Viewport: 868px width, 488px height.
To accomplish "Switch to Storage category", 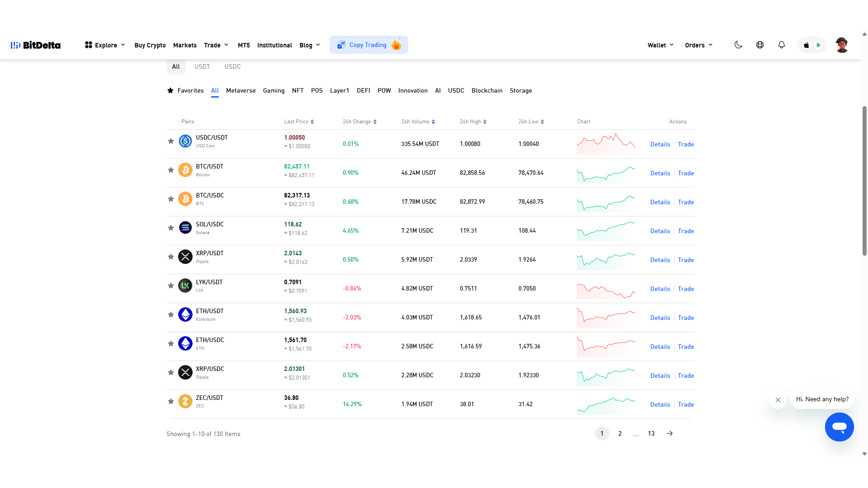I will click(521, 90).
